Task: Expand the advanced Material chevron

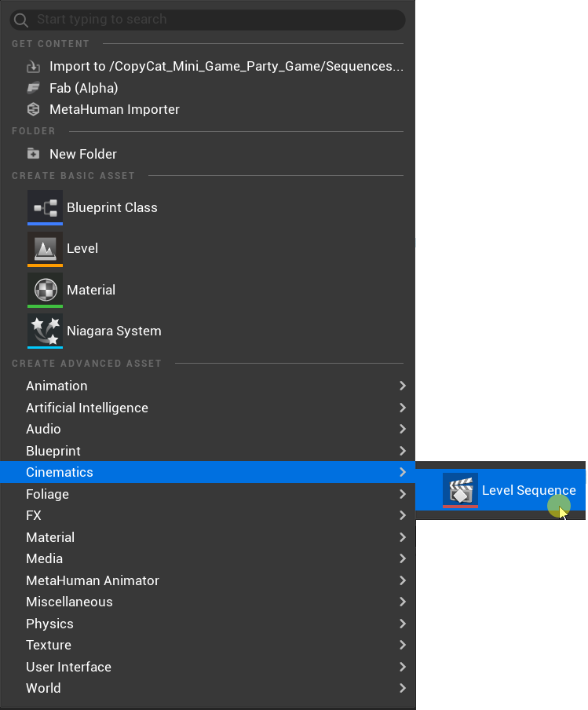Action: 403,537
